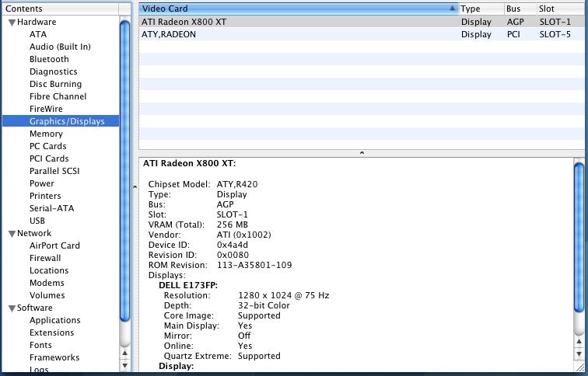Screen dimensions: 588x376
Task: Click the sidebar scrollbar up arrow
Action: pos(125,353)
